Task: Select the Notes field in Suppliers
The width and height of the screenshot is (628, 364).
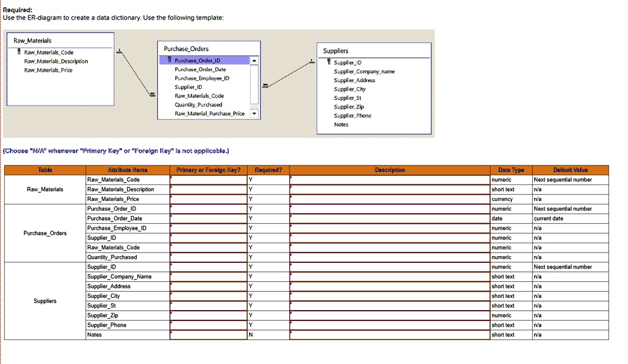Action: (341, 124)
